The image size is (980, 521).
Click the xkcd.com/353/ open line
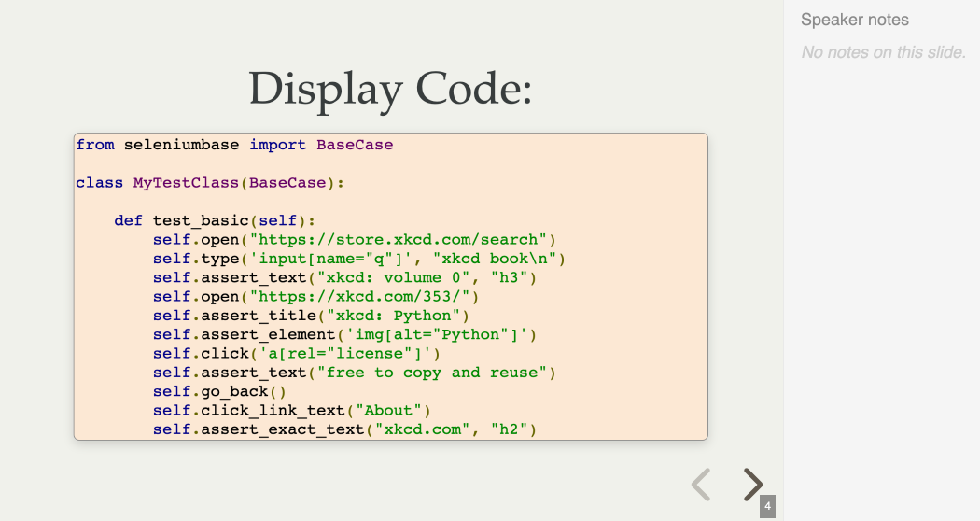pos(315,297)
